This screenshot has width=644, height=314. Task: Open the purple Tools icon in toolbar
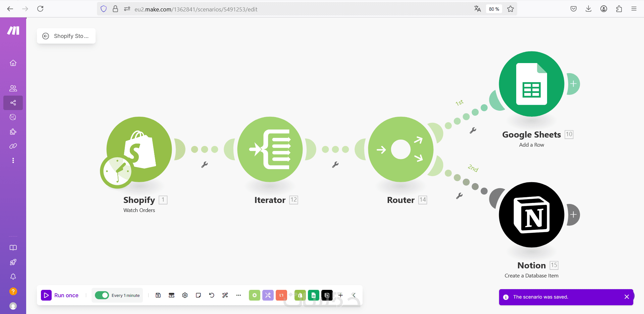(268, 295)
